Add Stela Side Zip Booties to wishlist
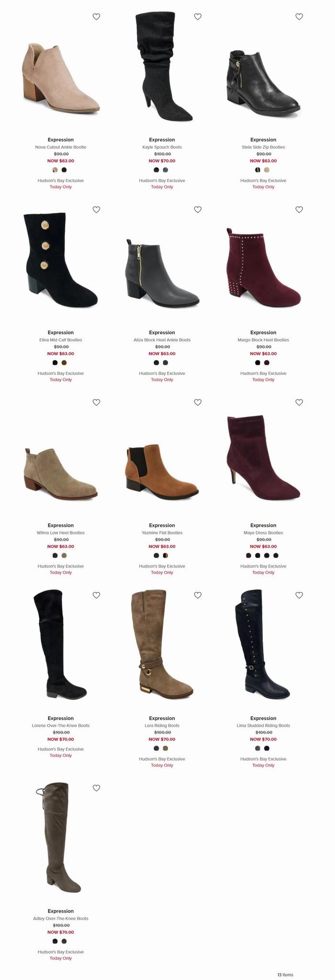Image resolution: width=335 pixels, height=980 pixels. tap(299, 17)
